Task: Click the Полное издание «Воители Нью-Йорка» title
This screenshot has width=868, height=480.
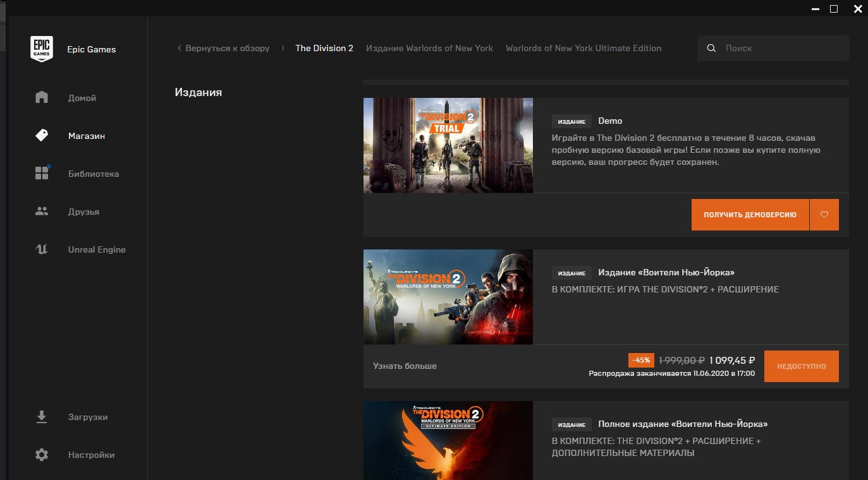Action: coord(683,424)
